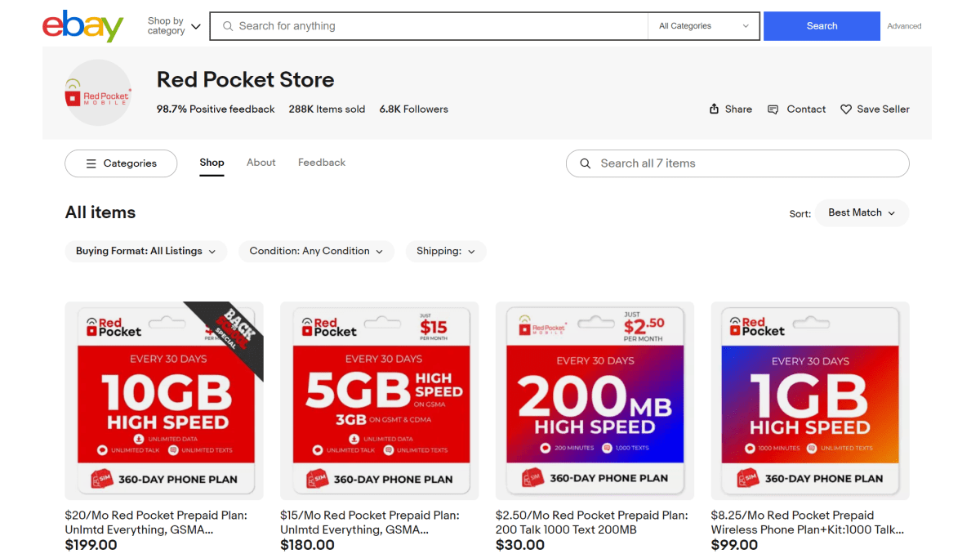
Task: Click the Red Pocket Store title
Action: pyautogui.click(x=246, y=80)
